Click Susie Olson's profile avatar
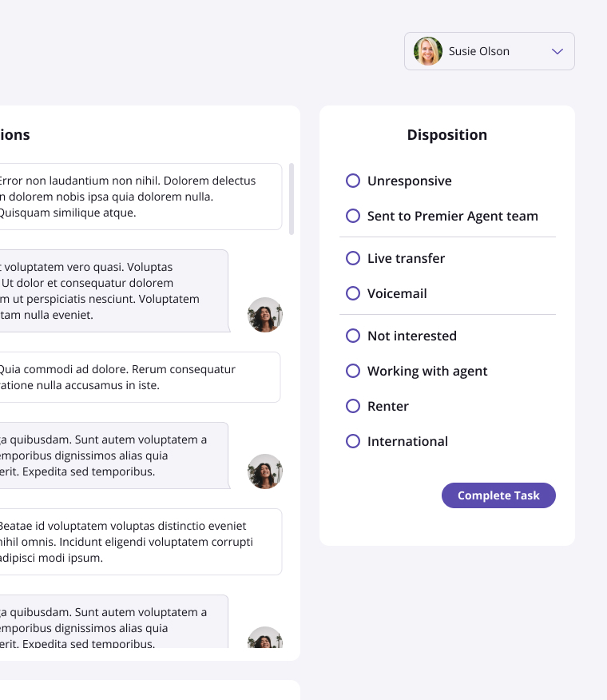Image resolution: width=607 pixels, height=700 pixels. tap(428, 51)
